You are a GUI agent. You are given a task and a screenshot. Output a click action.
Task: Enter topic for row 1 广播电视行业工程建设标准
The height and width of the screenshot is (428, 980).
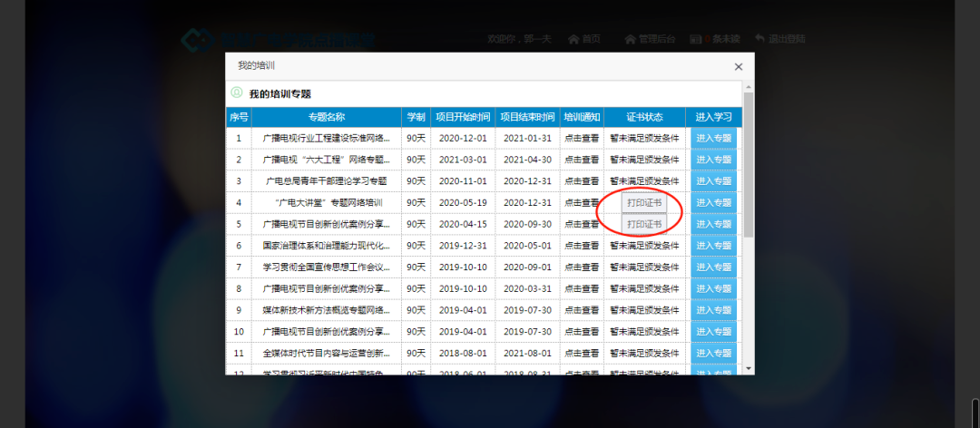coord(714,138)
